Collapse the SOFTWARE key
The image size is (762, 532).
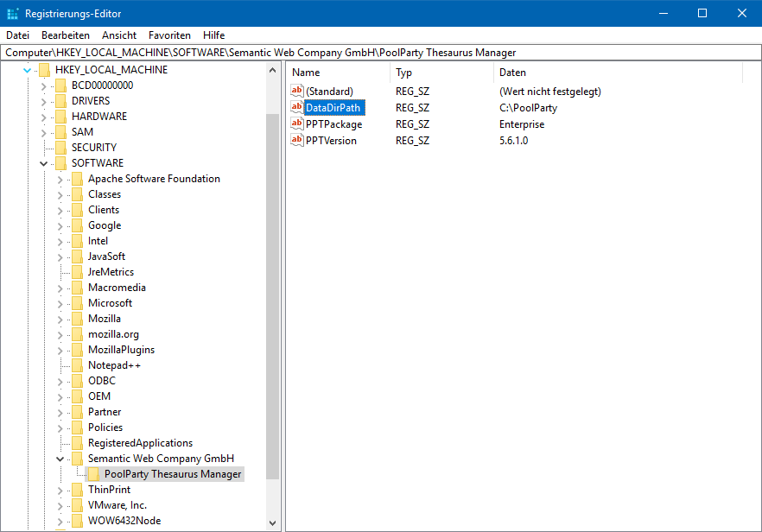[44, 164]
